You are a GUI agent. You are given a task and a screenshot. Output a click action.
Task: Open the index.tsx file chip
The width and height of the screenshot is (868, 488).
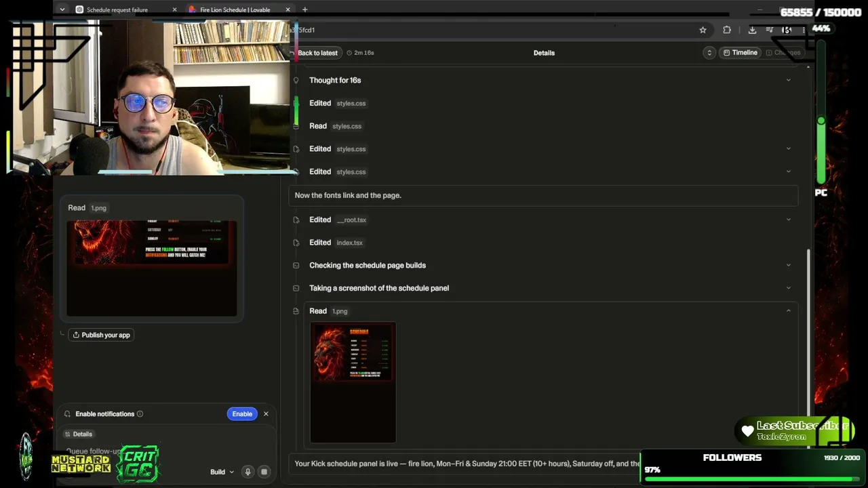[x=349, y=243]
